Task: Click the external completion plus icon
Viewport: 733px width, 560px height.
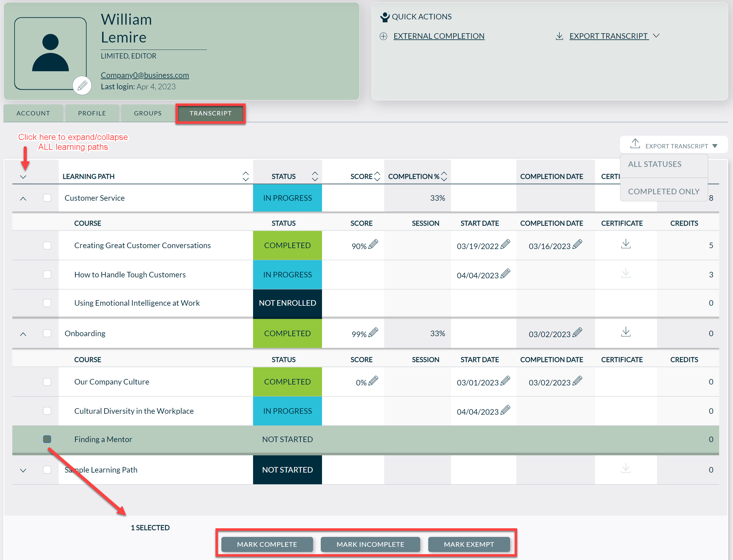Action: click(x=383, y=36)
